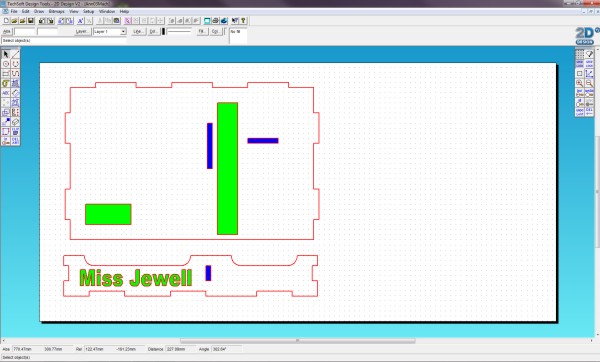Click the Help question mark toolbar icon

tap(243, 21)
